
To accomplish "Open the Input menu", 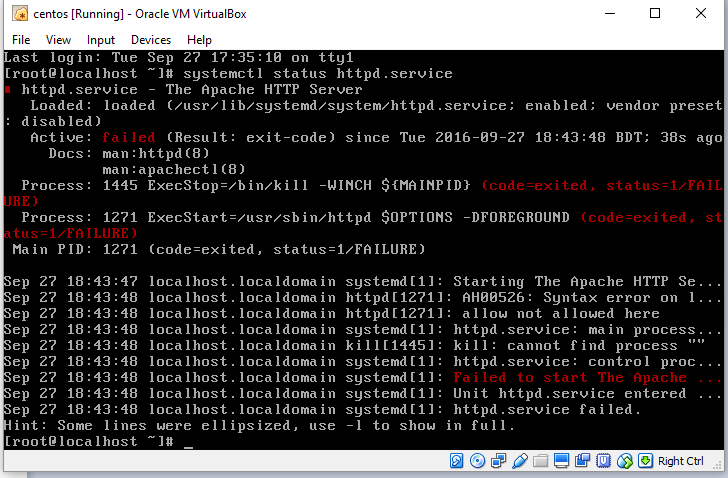I will [x=101, y=40].
